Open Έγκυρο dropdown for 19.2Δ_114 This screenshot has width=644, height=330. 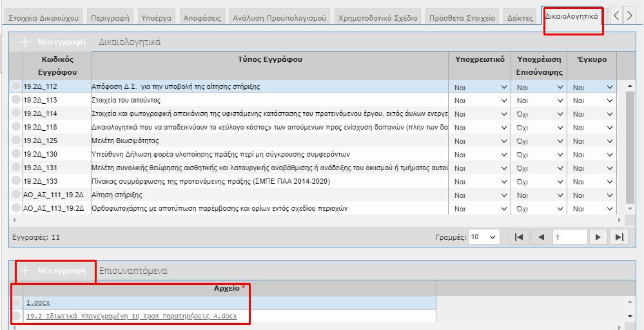coord(592,114)
